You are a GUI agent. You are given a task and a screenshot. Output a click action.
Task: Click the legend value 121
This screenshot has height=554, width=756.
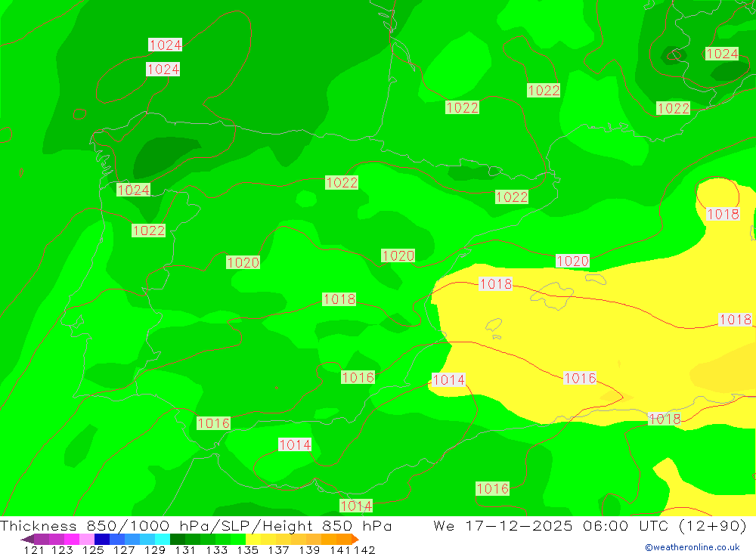pos(34,550)
